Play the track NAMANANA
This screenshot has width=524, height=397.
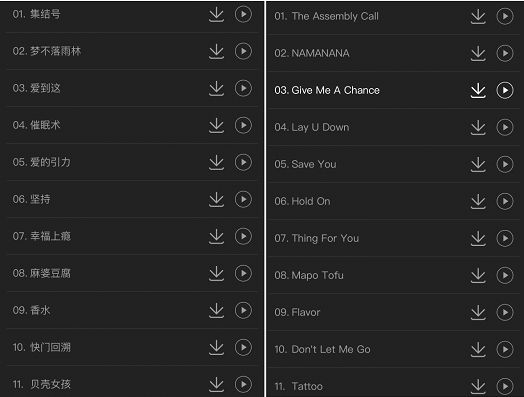point(505,53)
